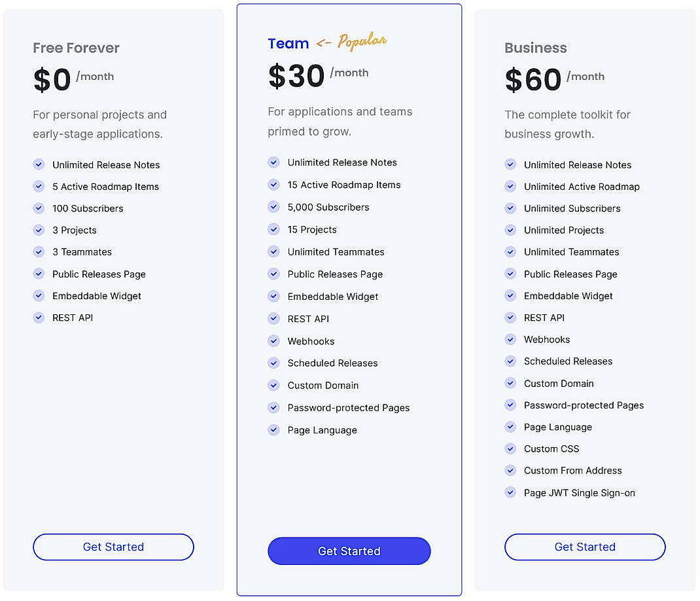Click the checkmark beside 15 Projects in Team plan
The image size is (700, 601).
[273, 229]
